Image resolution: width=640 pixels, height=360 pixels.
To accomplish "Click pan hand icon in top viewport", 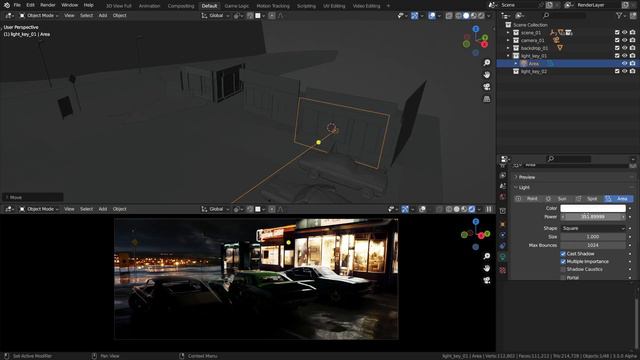I will (x=487, y=75).
